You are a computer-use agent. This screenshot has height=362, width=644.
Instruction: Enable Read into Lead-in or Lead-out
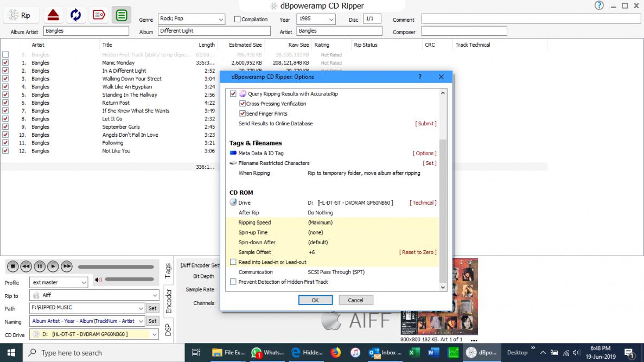(233, 262)
